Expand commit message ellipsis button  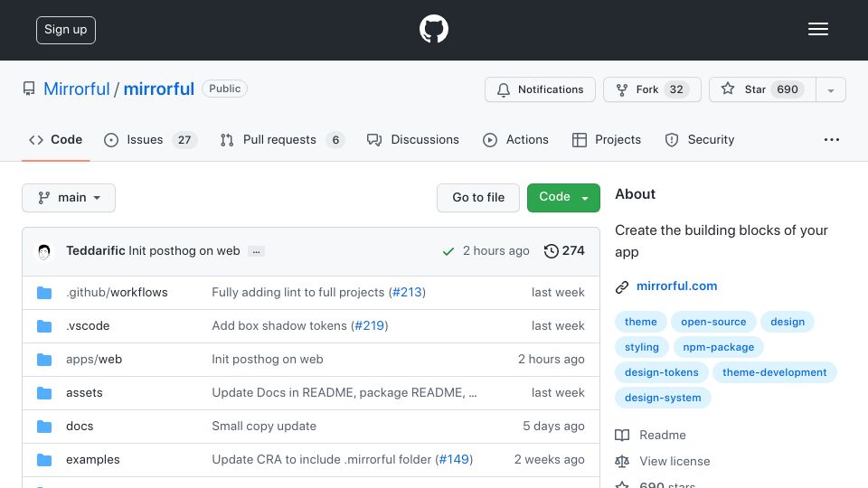(x=256, y=251)
